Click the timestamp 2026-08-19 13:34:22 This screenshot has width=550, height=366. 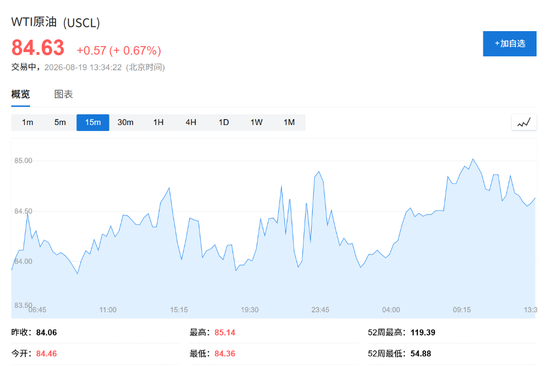pos(83,67)
